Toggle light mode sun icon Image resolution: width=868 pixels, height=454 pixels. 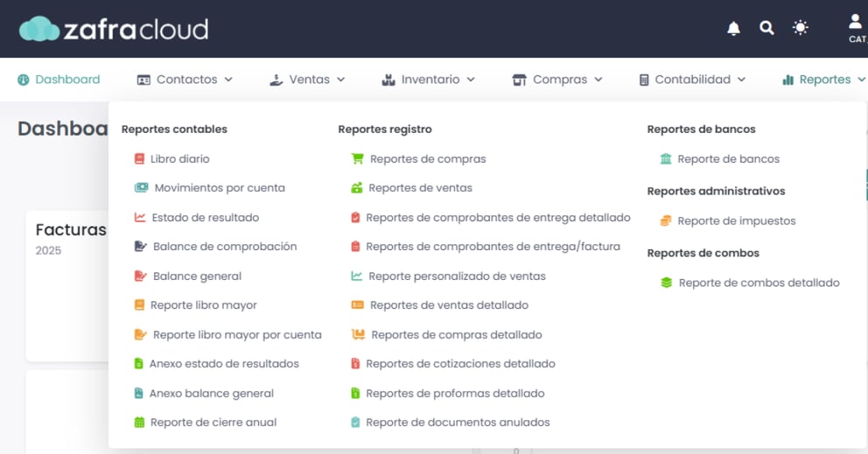(800, 27)
